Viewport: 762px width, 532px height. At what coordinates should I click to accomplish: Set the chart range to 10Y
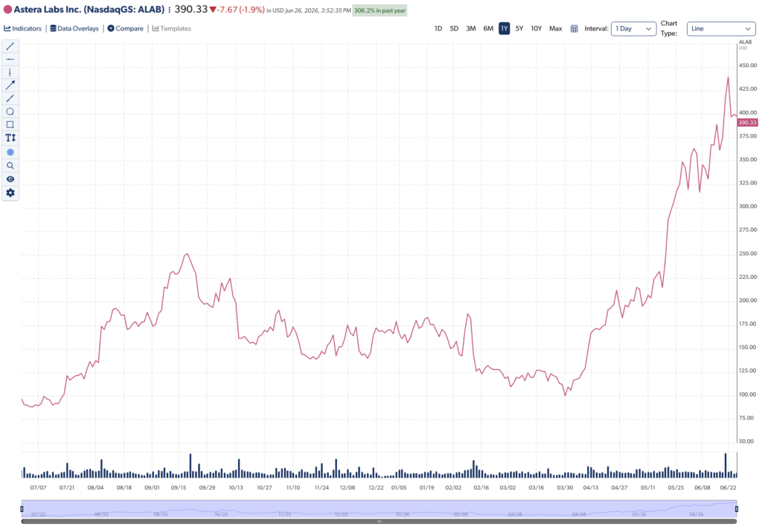click(x=536, y=29)
